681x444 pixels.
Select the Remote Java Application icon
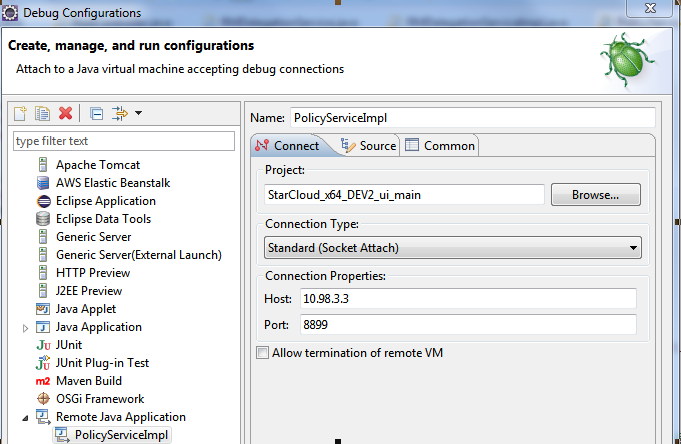pyautogui.click(x=43, y=417)
